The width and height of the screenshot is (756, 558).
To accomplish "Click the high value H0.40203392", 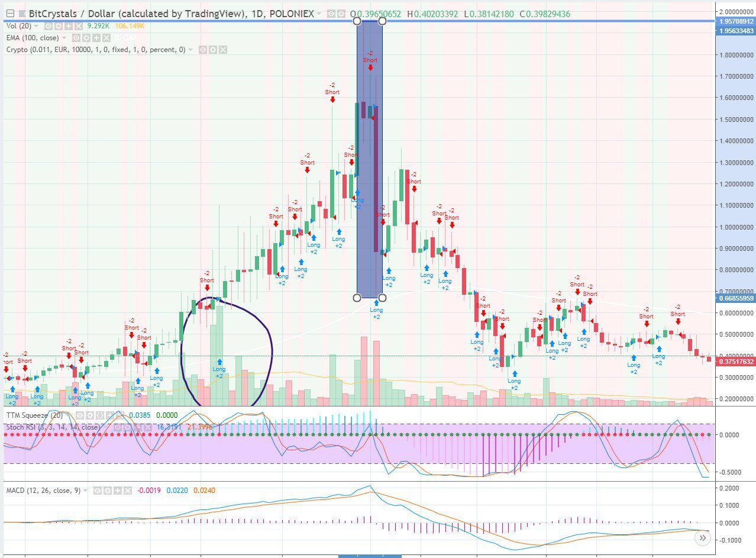I will (x=431, y=14).
